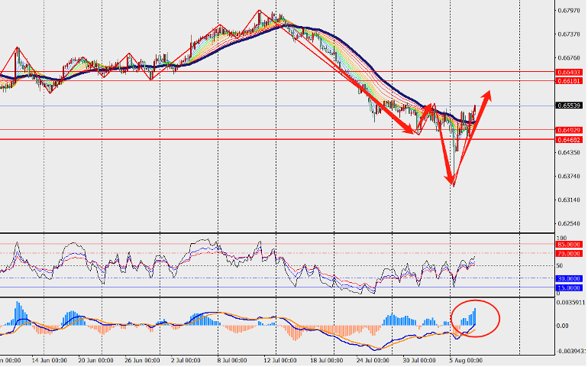Select the red 0.66403 level price tag

pyautogui.click(x=569, y=72)
